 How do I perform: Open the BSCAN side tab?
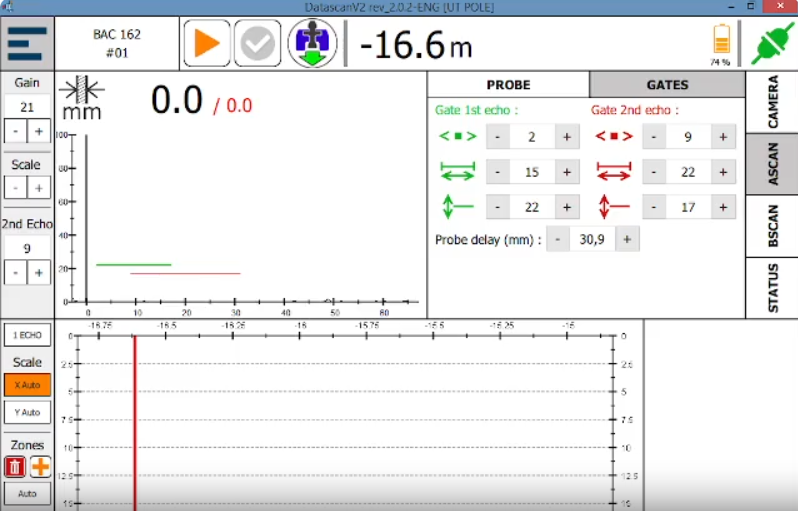(772, 226)
